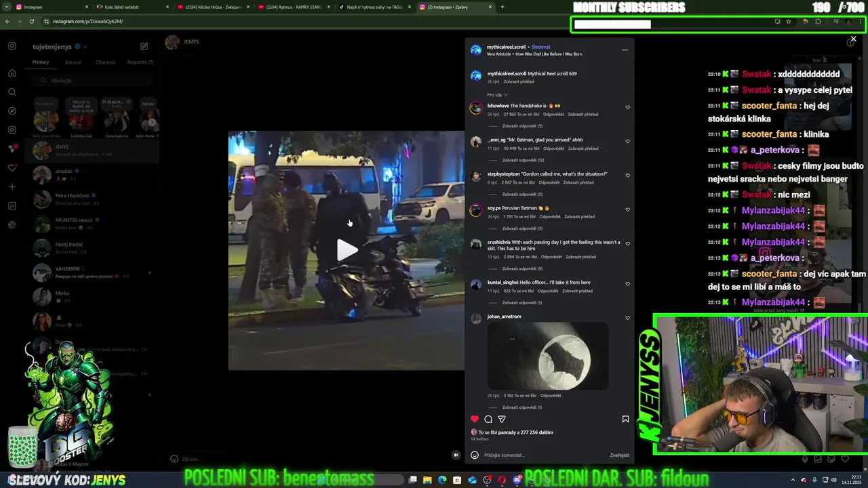The height and width of the screenshot is (488, 868).
Task: Open post options three-dot menu
Action: [x=625, y=49]
